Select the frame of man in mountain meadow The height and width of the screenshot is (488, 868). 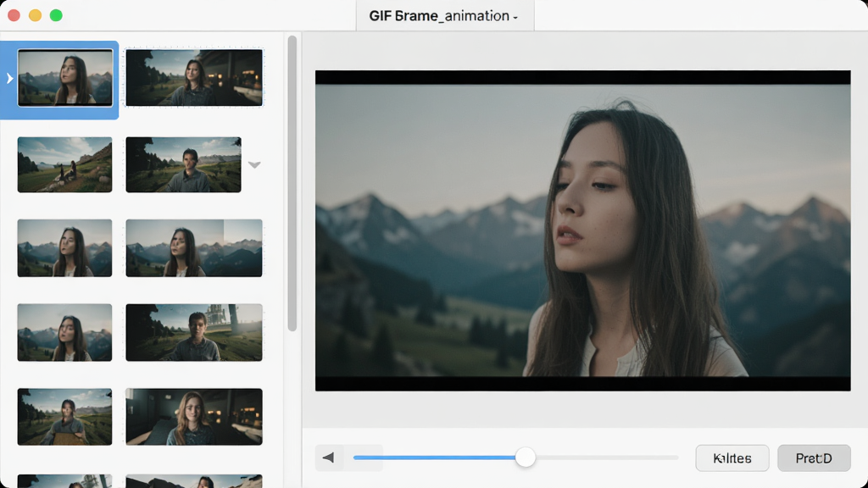pyautogui.click(x=183, y=165)
